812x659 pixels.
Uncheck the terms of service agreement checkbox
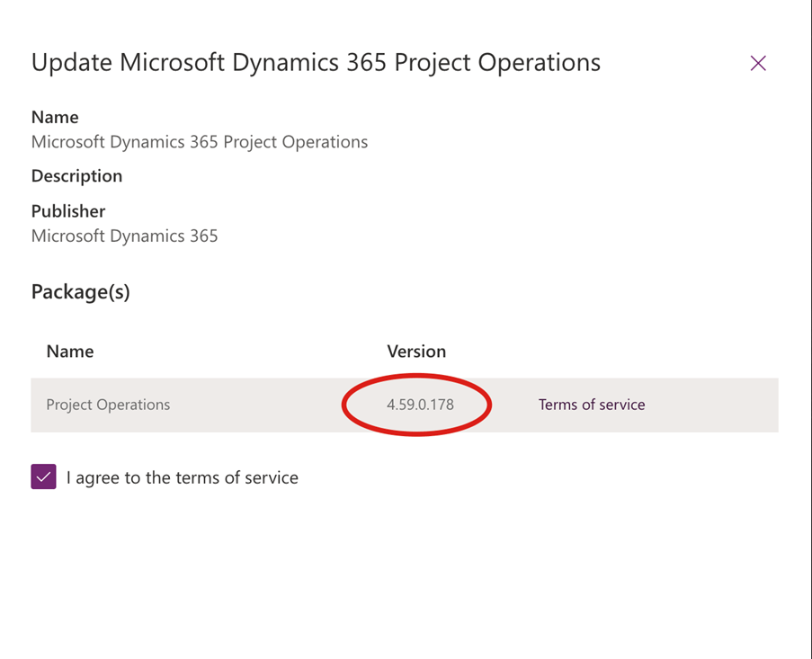44,476
